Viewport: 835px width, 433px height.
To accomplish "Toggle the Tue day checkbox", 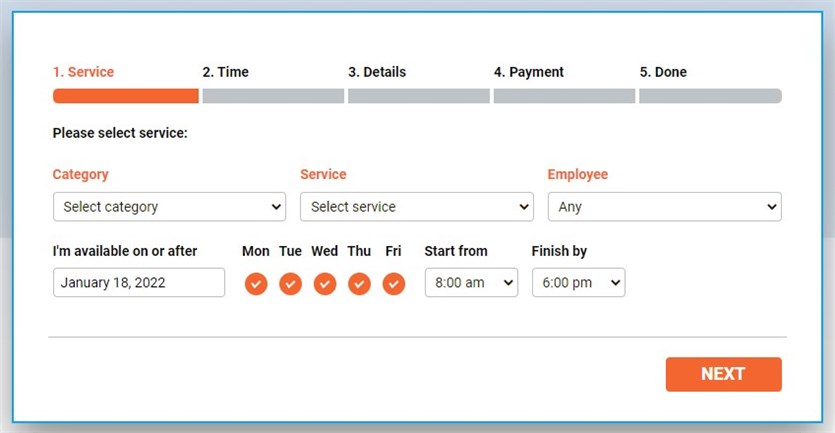I will click(x=290, y=284).
